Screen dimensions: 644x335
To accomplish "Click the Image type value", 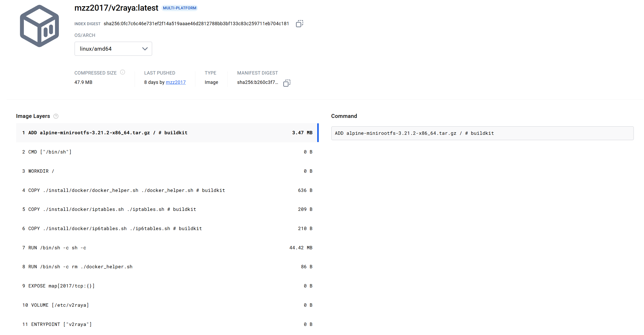I will [211, 82].
